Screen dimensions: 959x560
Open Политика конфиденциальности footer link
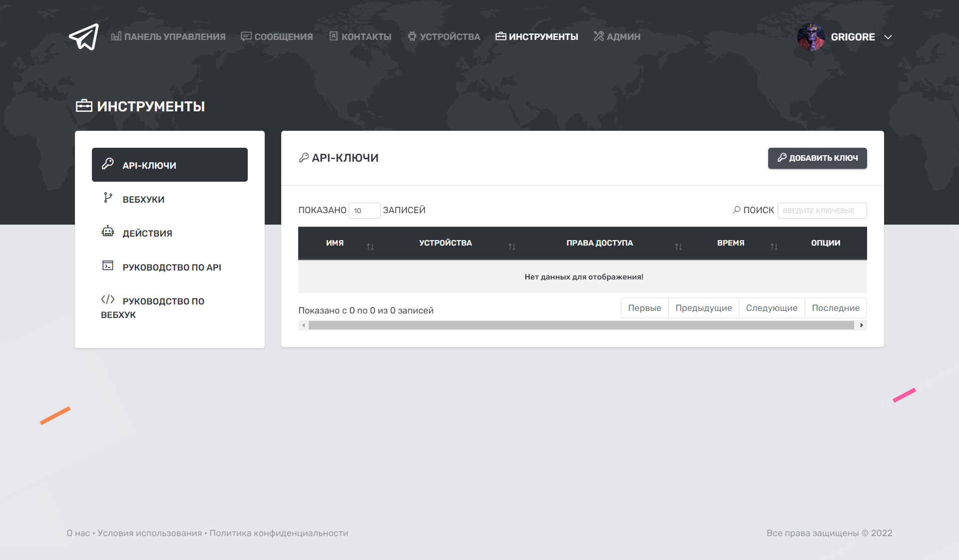tap(279, 533)
